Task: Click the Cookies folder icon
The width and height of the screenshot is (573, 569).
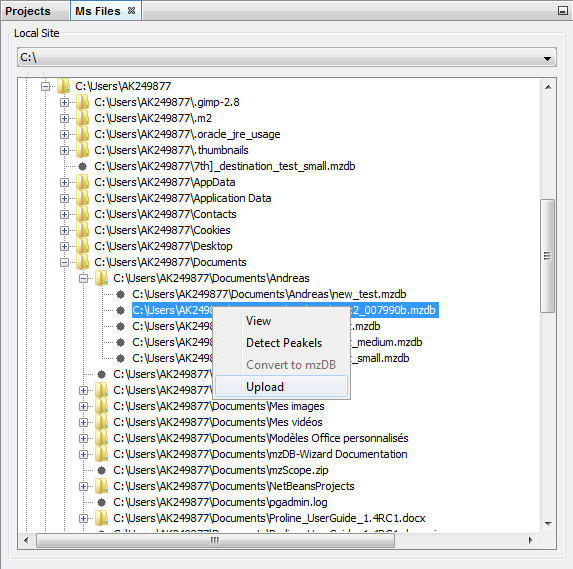Action: (82, 230)
